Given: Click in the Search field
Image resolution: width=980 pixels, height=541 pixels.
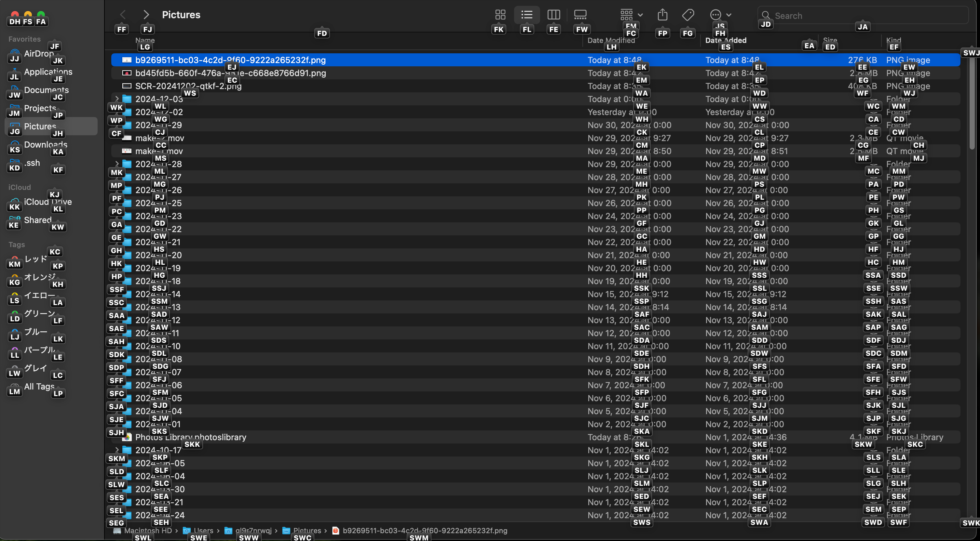Looking at the screenshot, I should tap(863, 16).
